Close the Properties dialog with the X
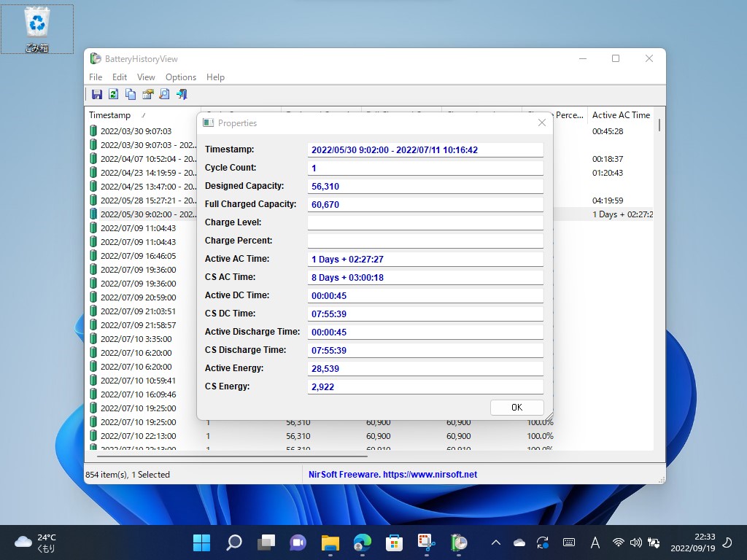This screenshot has width=747, height=560. (x=541, y=123)
